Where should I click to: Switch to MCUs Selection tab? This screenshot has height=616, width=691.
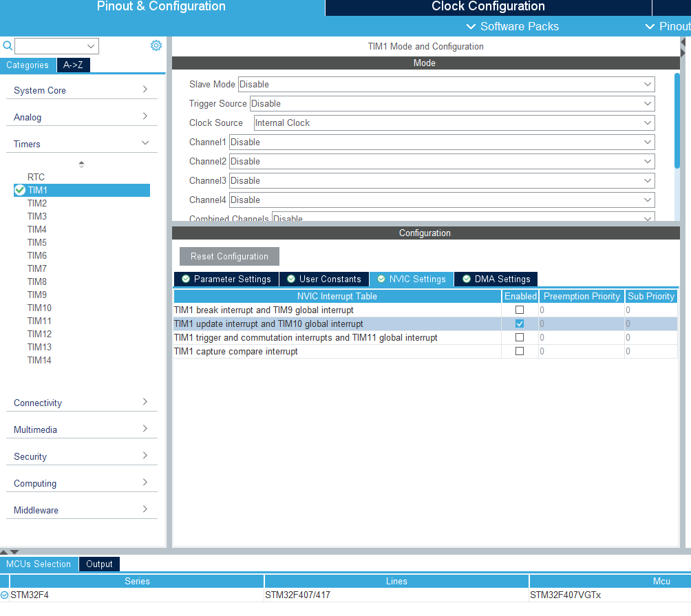[x=39, y=564]
